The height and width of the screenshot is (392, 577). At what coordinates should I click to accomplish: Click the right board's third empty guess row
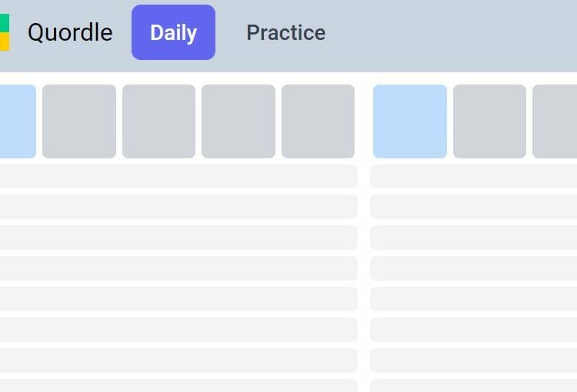pyautogui.click(x=474, y=238)
